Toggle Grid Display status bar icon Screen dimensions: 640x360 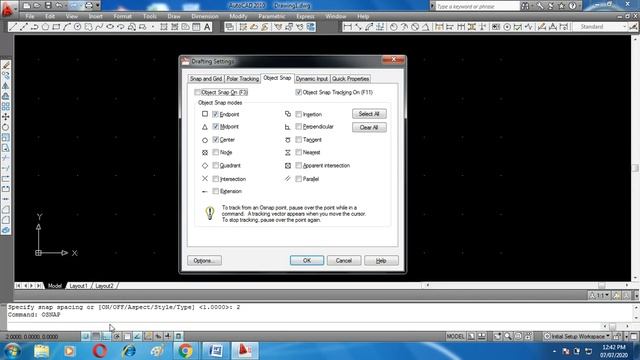96,336
